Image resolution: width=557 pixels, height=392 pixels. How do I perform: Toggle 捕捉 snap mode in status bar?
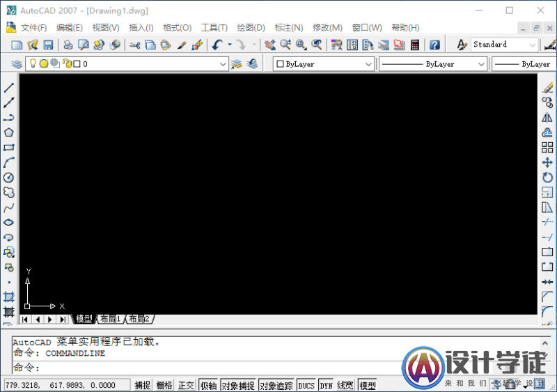point(143,385)
